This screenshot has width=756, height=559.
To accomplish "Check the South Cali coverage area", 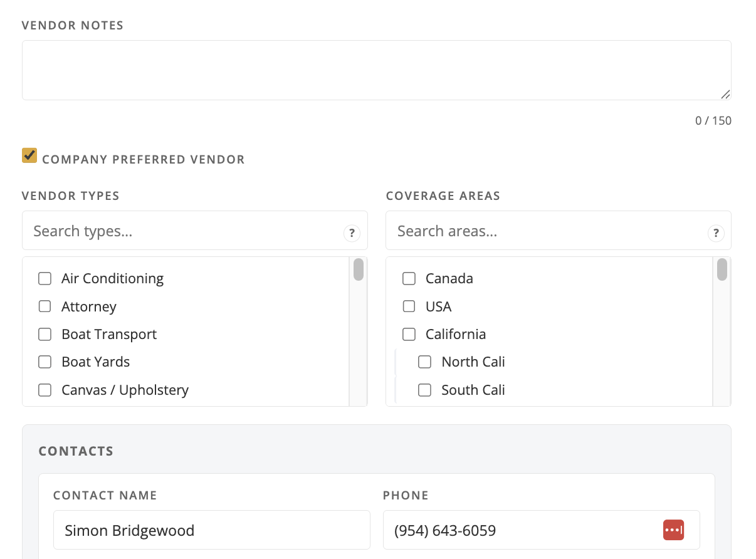I will (x=424, y=390).
